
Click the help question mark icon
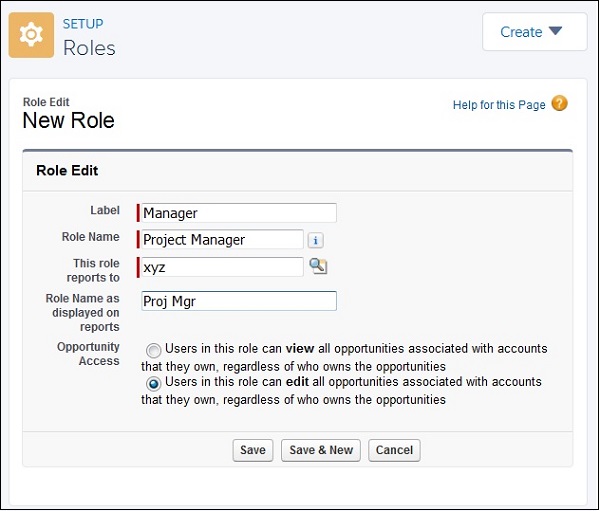[559, 104]
